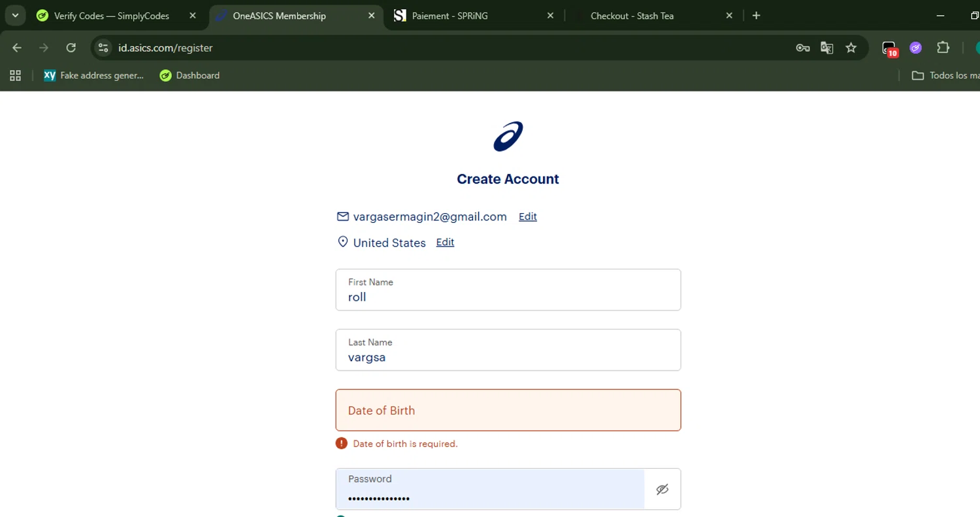Open the Todos los marcadores folder
This screenshot has width=980, height=517.
click(x=945, y=75)
